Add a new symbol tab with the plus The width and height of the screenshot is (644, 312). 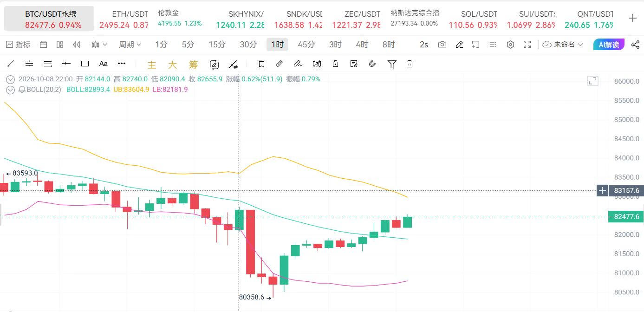[x=632, y=19]
